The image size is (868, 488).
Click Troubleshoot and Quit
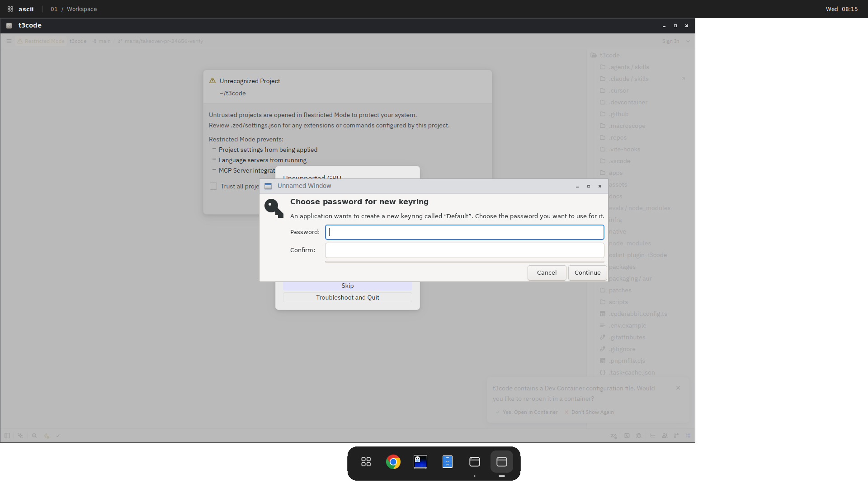(x=347, y=298)
